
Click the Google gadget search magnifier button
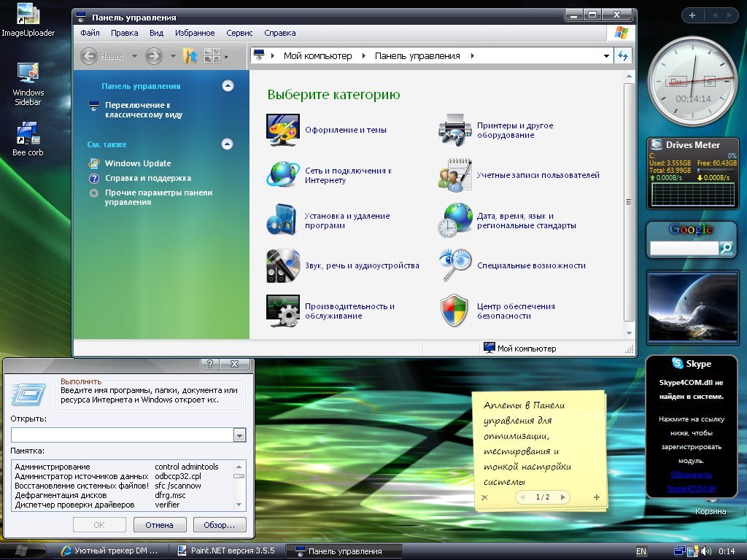tap(726, 248)
